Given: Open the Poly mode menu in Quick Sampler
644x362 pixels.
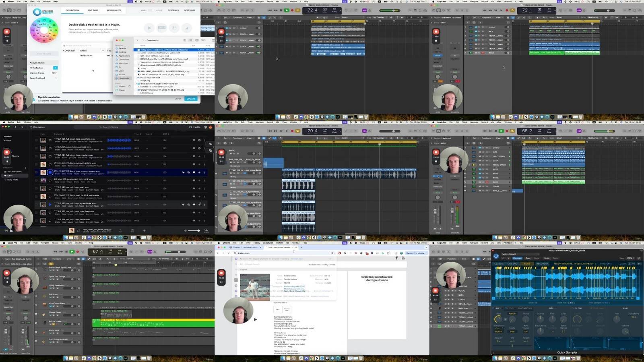Looking at the screenshot, I should point(512,332).
